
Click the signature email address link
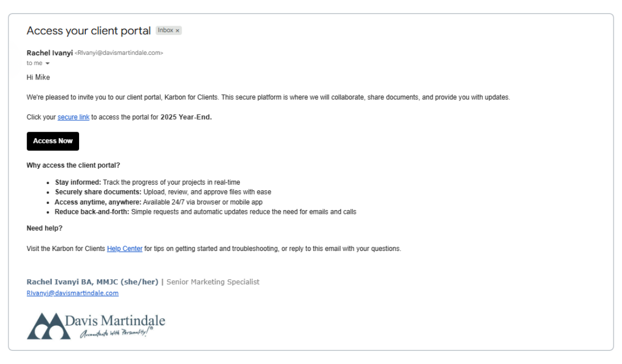tap(73, 293)
